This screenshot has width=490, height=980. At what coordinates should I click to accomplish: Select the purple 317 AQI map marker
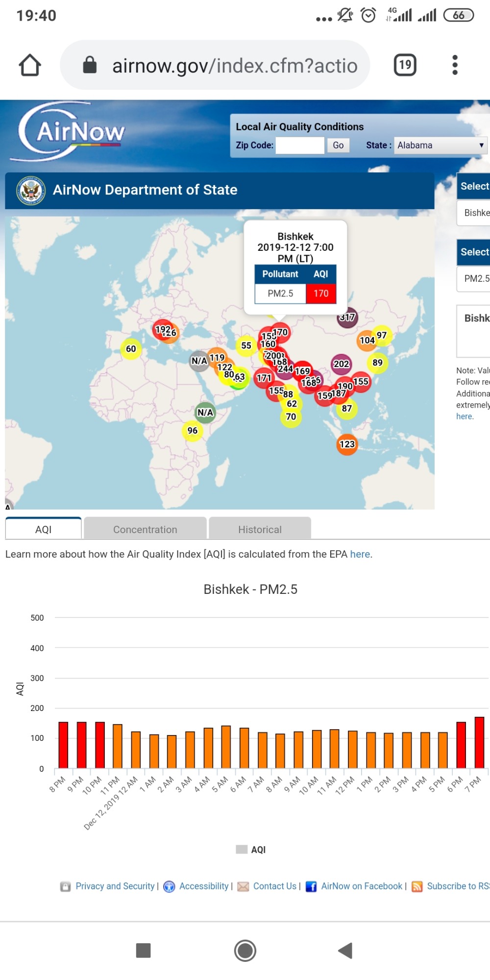point(347,318)
